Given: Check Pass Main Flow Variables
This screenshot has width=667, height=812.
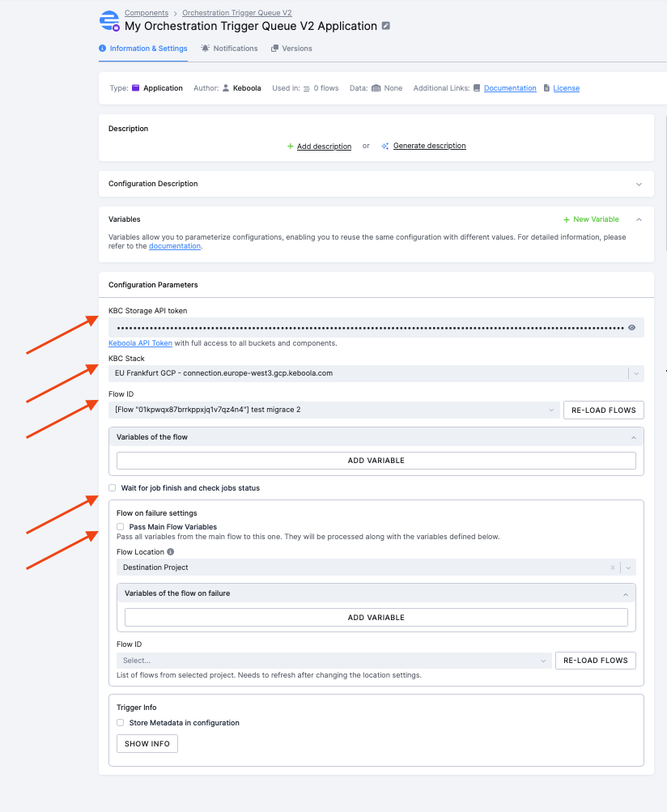Looking at the screenshot, I should pyautogui.click(x=120, y=527).
